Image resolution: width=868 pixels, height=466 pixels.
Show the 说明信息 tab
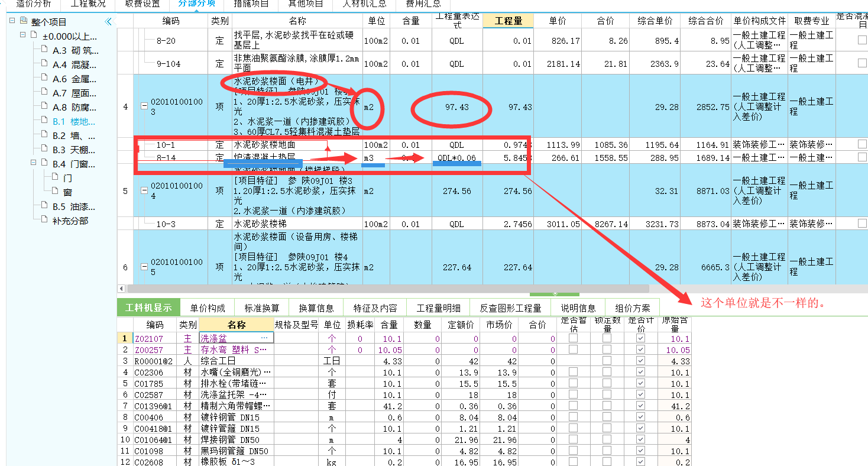(x=578, y=308)
